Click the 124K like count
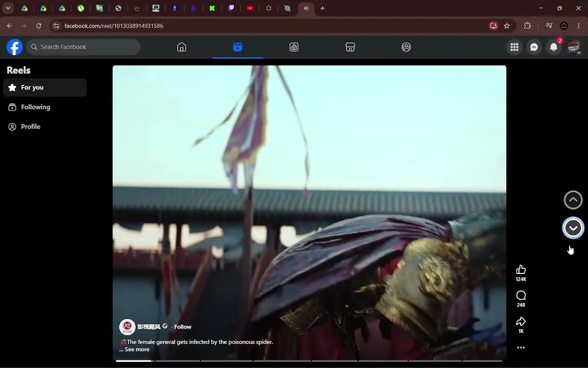Viewport: 588px width, 368px height. pyautogui.click(x=521, y=279)
